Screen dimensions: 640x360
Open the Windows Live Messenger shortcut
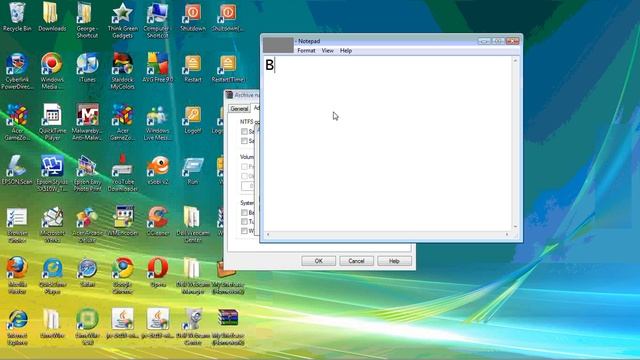(158, 122)
